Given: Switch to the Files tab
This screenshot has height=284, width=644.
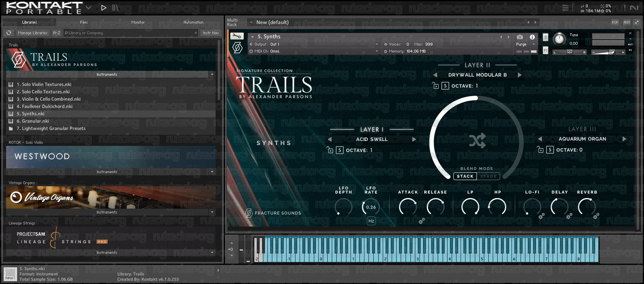Looking at the screenshot, I should (x=84, y=22).
